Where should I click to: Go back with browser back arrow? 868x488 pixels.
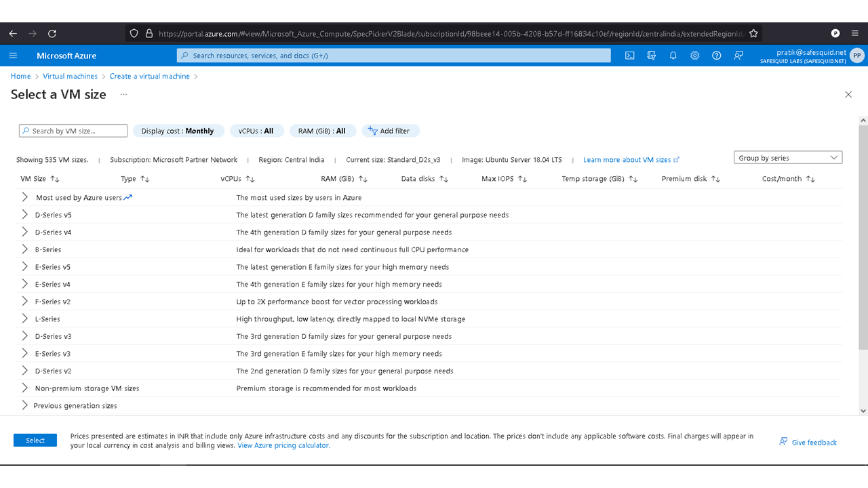(13, 33)
